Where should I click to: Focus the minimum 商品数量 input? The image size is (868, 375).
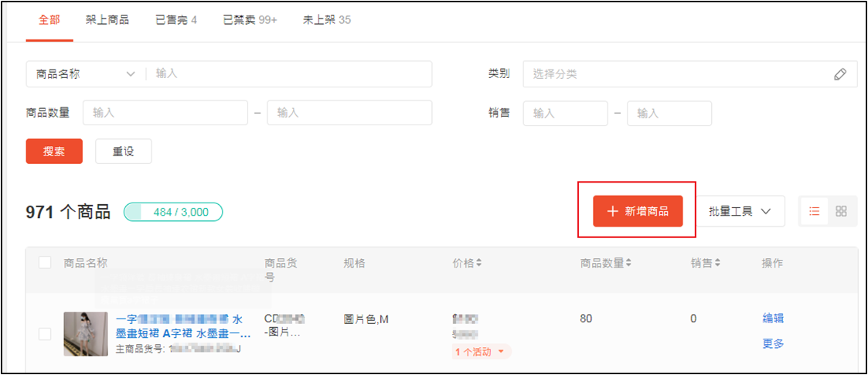click(x=165, y=113)
